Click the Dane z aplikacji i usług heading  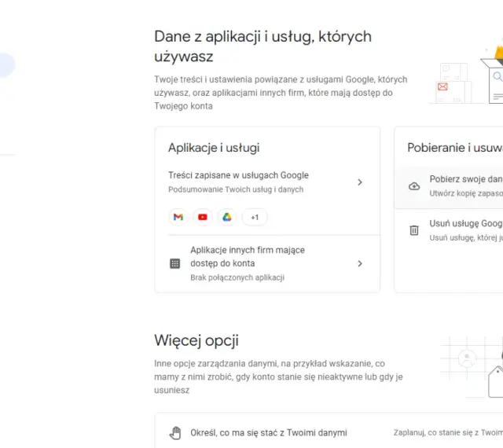coord(263,46)
